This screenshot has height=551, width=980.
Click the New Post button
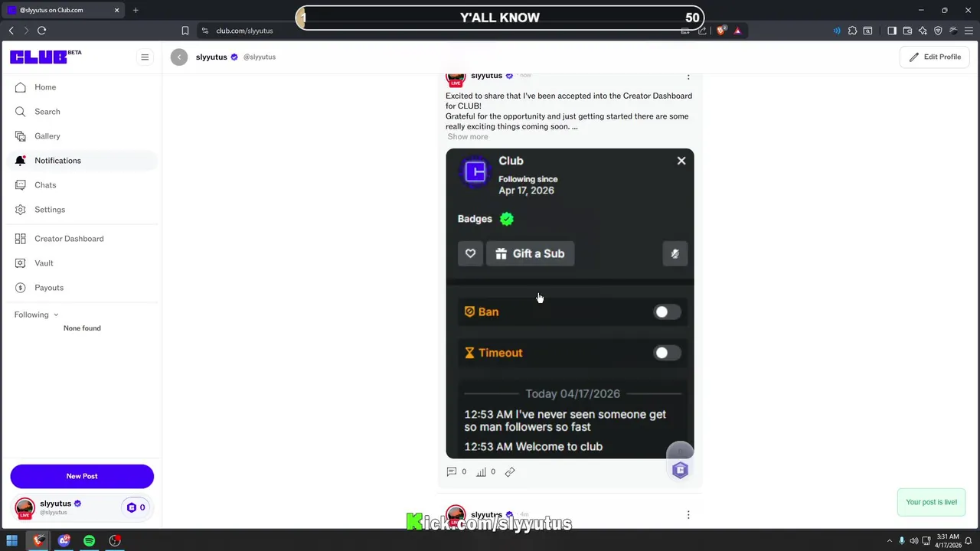[x=82, y=476]
